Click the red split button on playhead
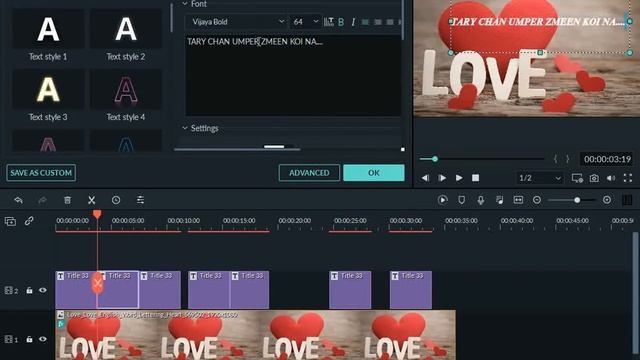Viewport: 640px width, 360px height. coord(97,283)
